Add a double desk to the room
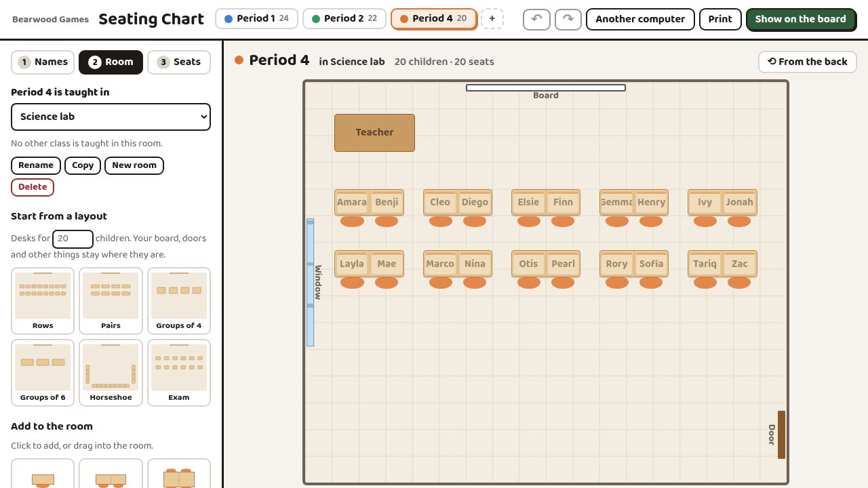Viewport: 868px width, 488px height. point(111,474)
